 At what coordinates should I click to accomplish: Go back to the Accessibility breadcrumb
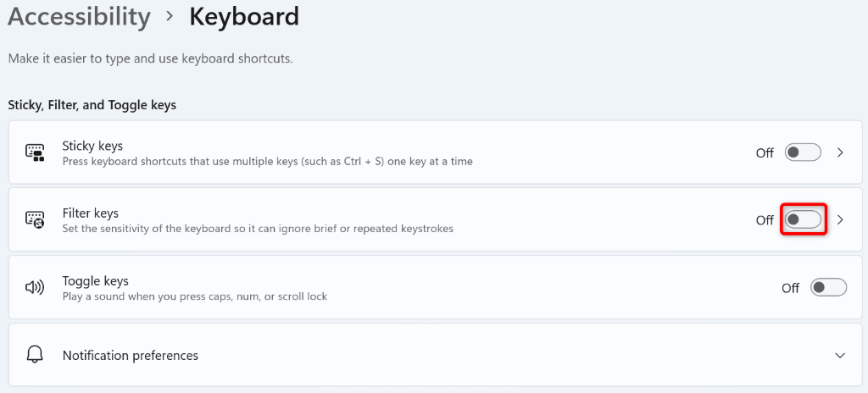[79, 17]
